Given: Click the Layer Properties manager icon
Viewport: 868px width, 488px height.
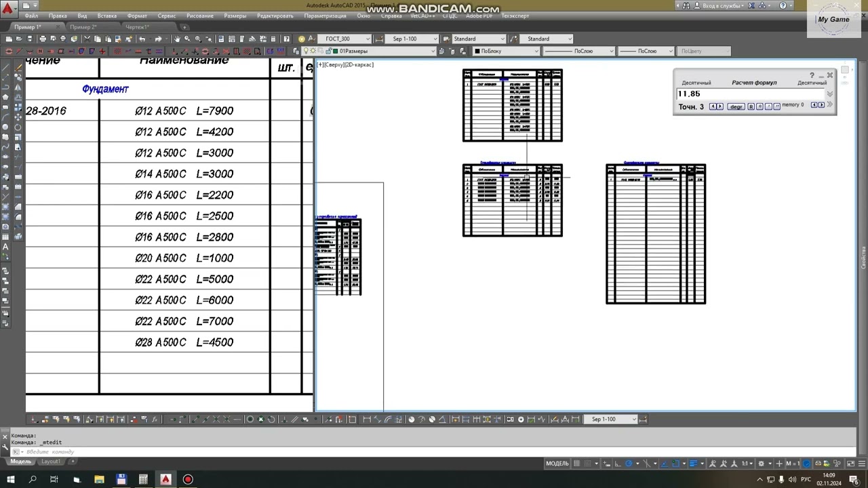Looking at the screenshot, I should click(296, 51).
